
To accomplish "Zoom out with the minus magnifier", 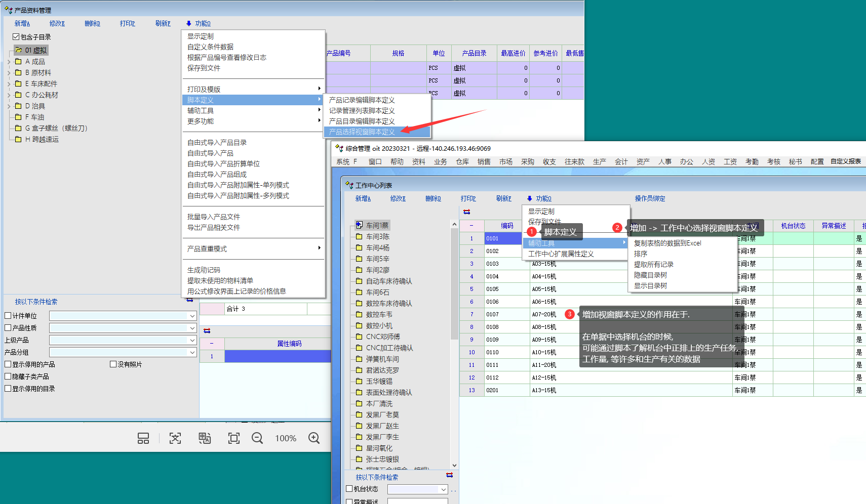I will (x=257, y=438).
